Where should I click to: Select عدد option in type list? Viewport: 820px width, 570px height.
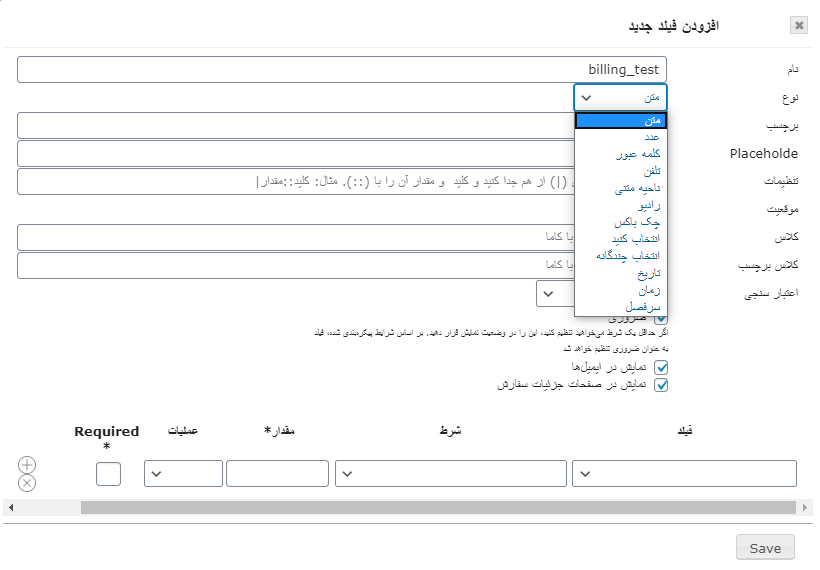[620, 137]
